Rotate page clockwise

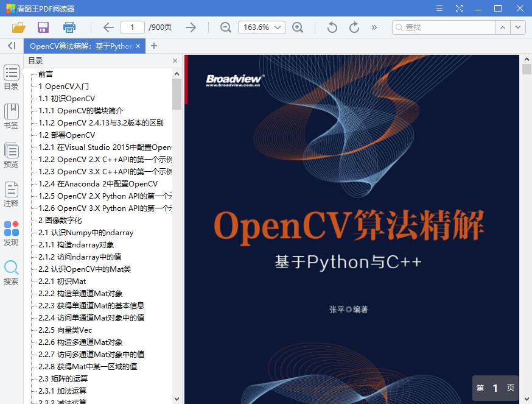(354, 27)
